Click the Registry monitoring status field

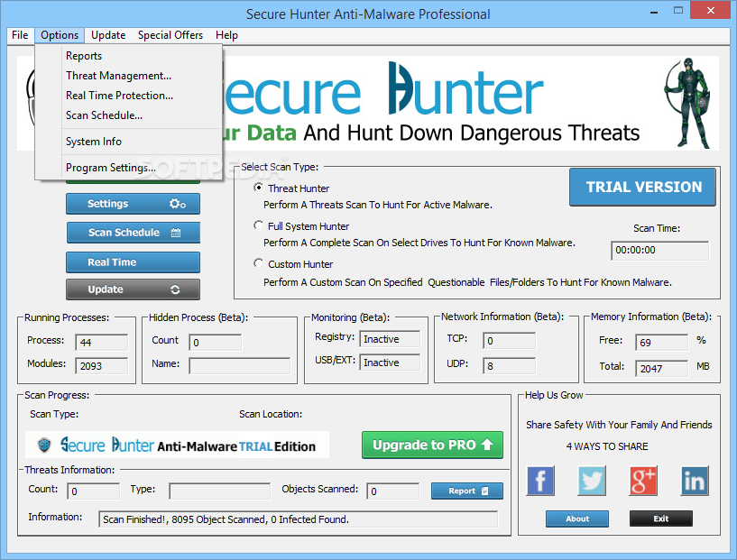390,339
